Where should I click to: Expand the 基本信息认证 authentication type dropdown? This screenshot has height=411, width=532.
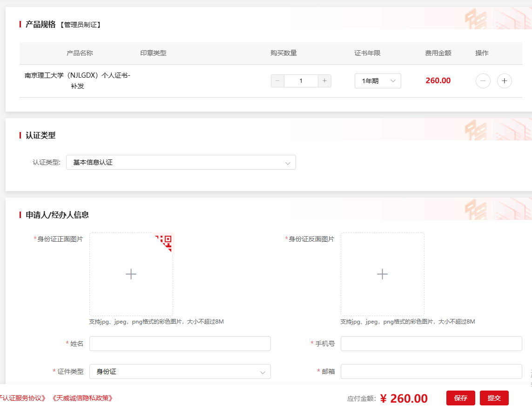point(181,162)
